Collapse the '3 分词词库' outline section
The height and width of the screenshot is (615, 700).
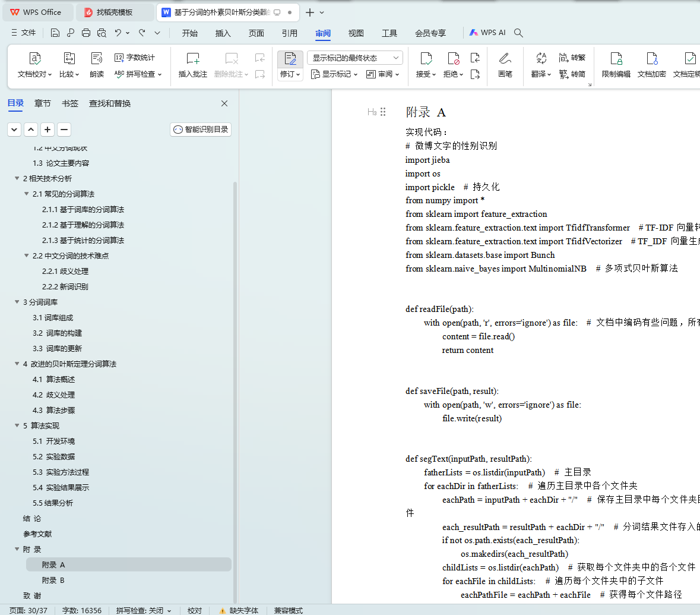pos(17,302)
